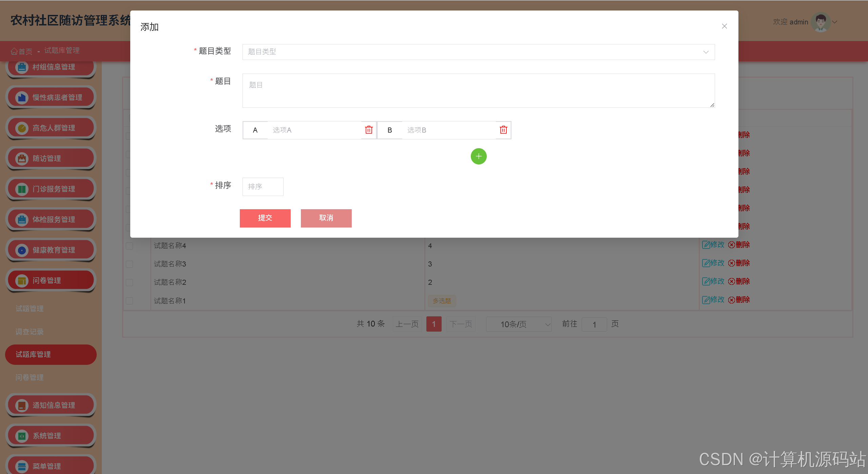The width and height of the screenshot is (868, 474).
Task: Click the 慢性病患者管理 sidebar icon
Action: click(x=22, y=98)
